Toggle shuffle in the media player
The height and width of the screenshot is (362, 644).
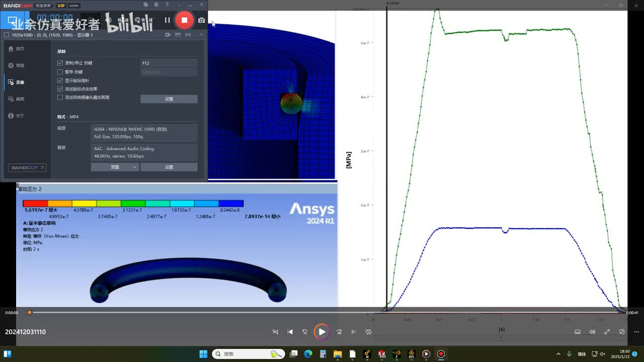(275, 332)
